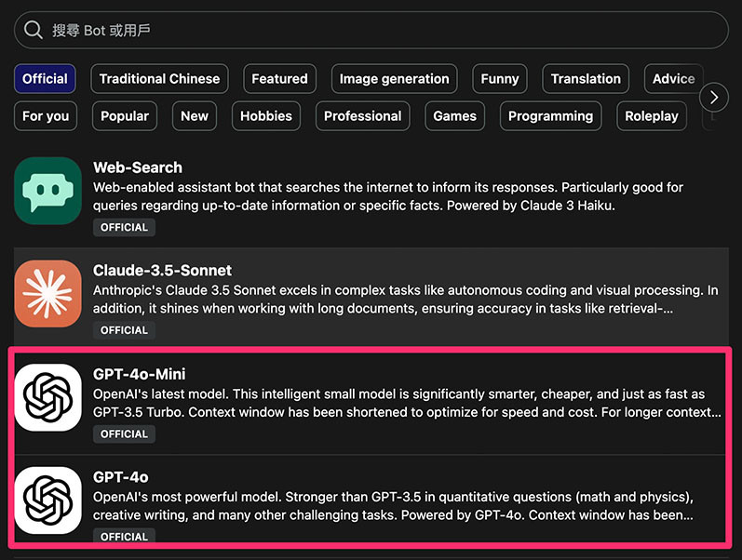
Task: Filter by the Popular category
Action: pos(125,116)
